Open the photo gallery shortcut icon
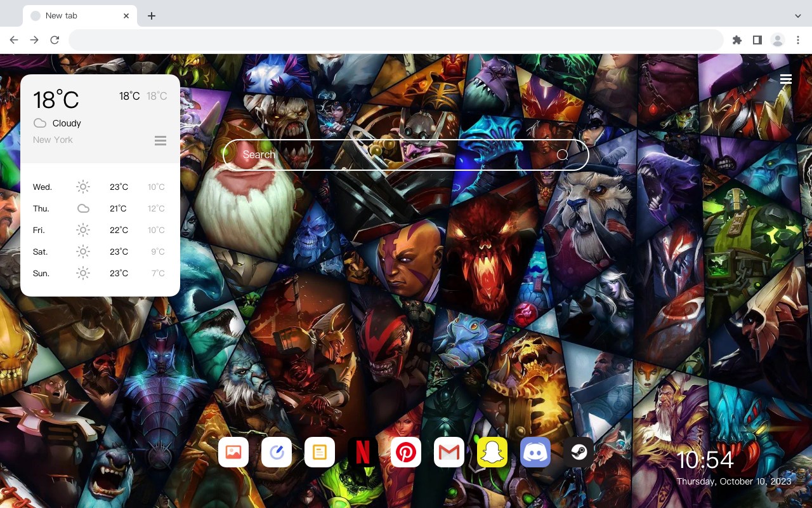 pyautogui.click(x=233, y=452)
